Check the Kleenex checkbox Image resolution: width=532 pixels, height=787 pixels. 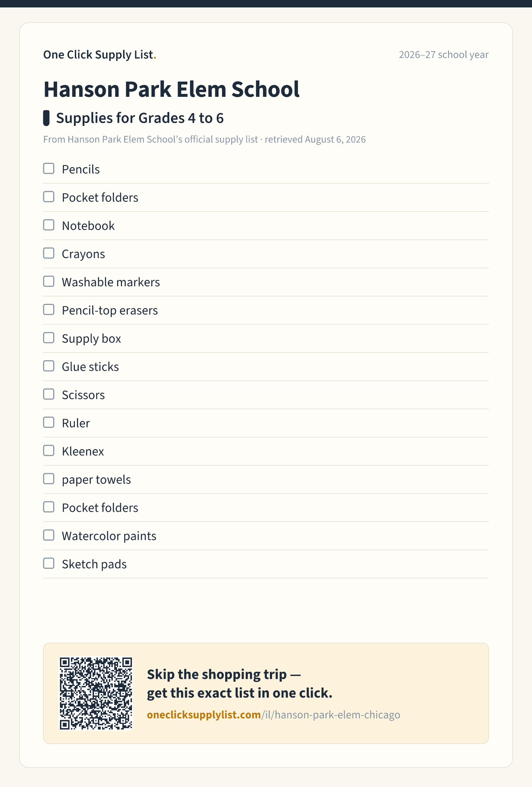[x=49, y=450]
